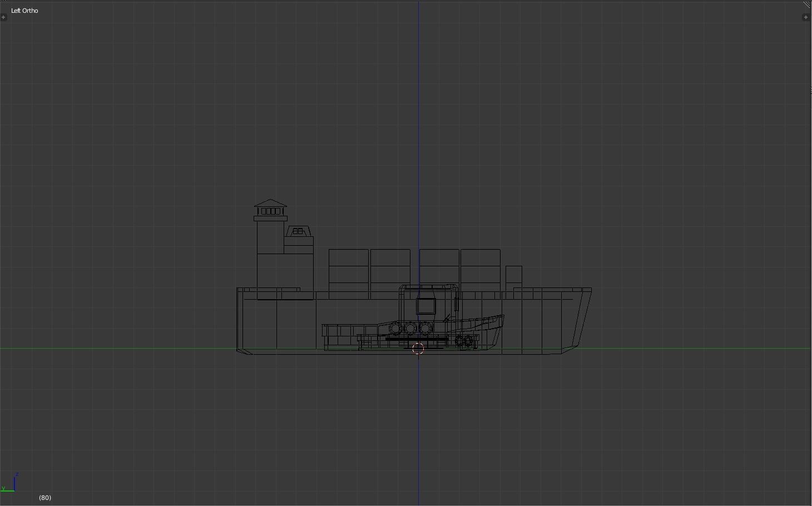This screenshot has width=812, height=506.
Task: Expand the properties region plus button right edge
Action: [x=805, y=17]
